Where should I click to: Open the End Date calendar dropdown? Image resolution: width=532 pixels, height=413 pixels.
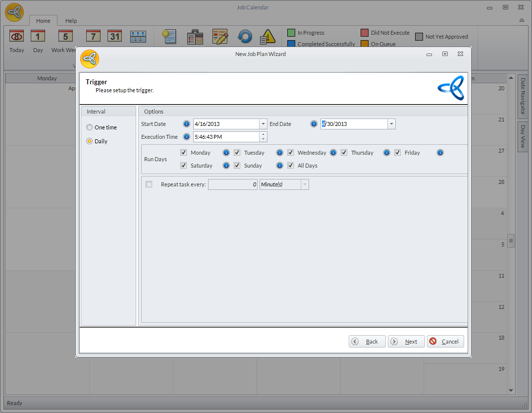click(x=391, y=124)
